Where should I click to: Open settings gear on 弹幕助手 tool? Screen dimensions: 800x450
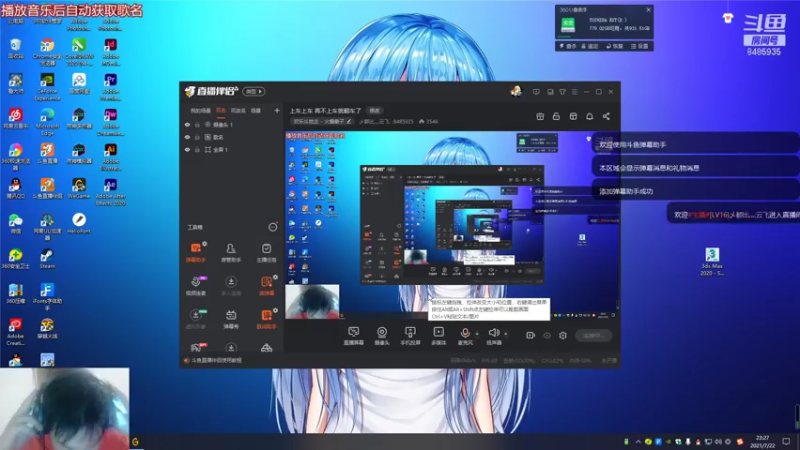205,244
